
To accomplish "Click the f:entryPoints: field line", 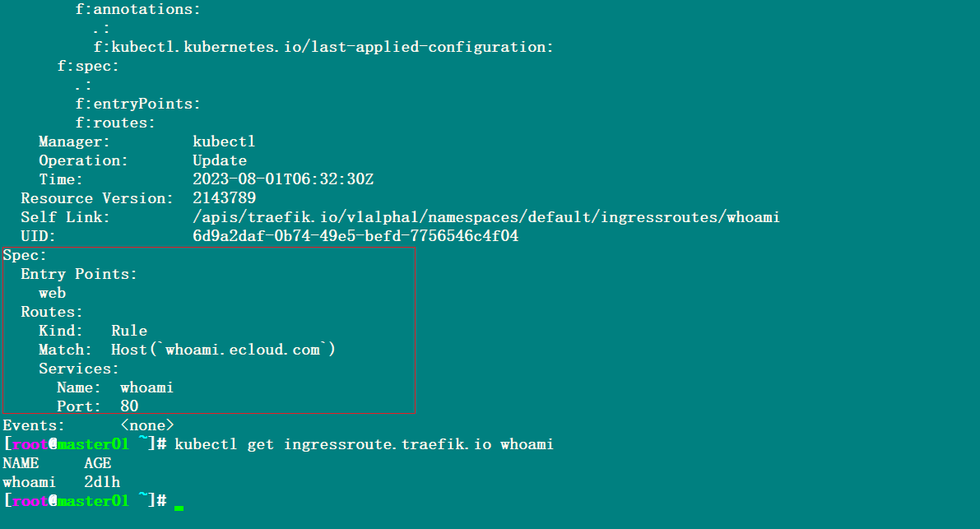I will coord(138,104).
